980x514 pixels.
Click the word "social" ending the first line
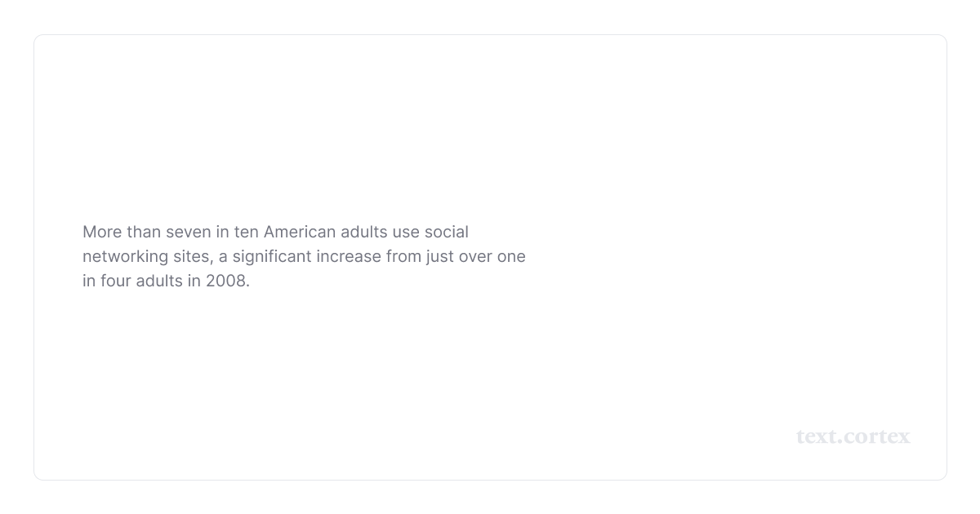[x=446, y=232]
